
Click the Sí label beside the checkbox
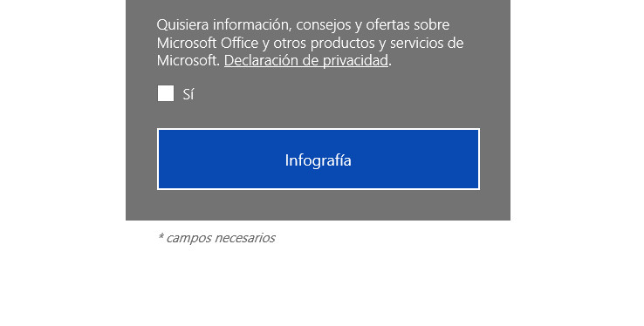tap(188, 94)
